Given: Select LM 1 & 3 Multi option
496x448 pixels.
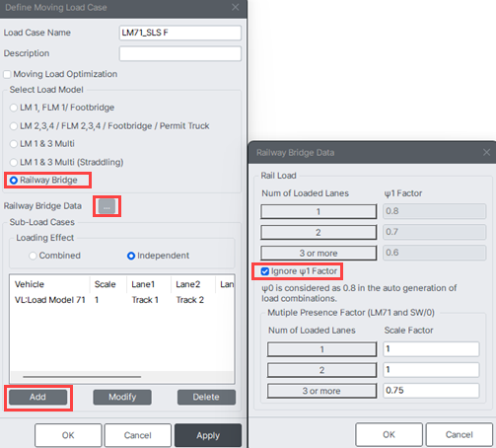Looking at the screenshot, I should coord(14,144).
